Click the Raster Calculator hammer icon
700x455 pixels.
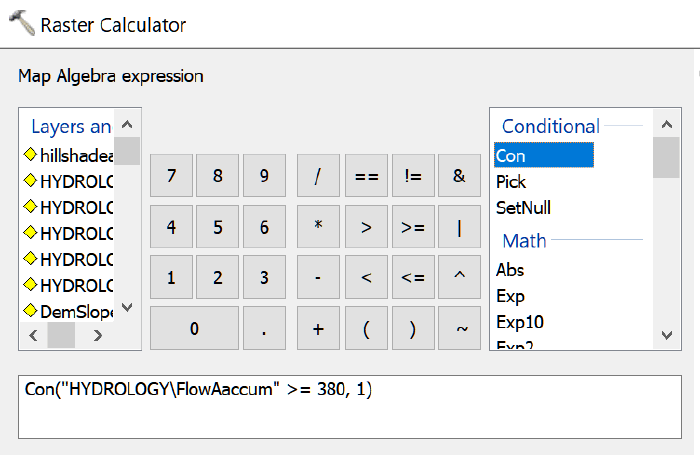tap(22, 23)
